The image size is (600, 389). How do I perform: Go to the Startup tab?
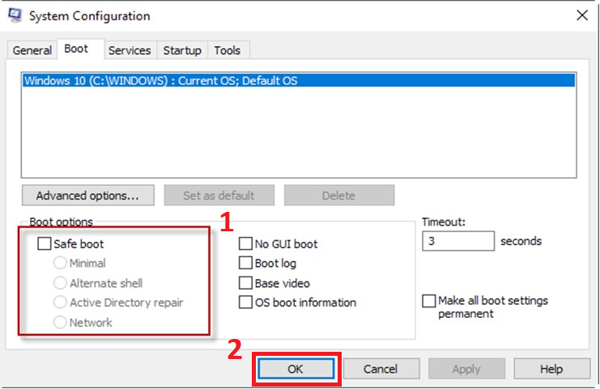click(x=182, y=50)
